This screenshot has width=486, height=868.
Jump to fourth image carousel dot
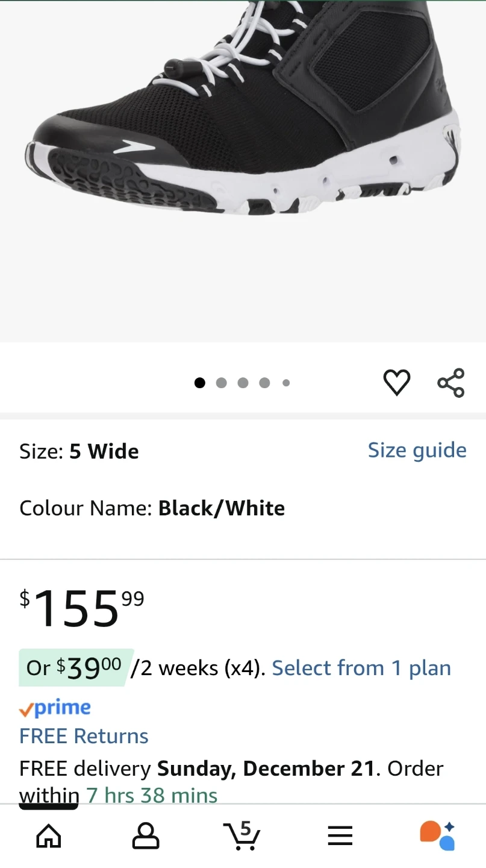264,383
